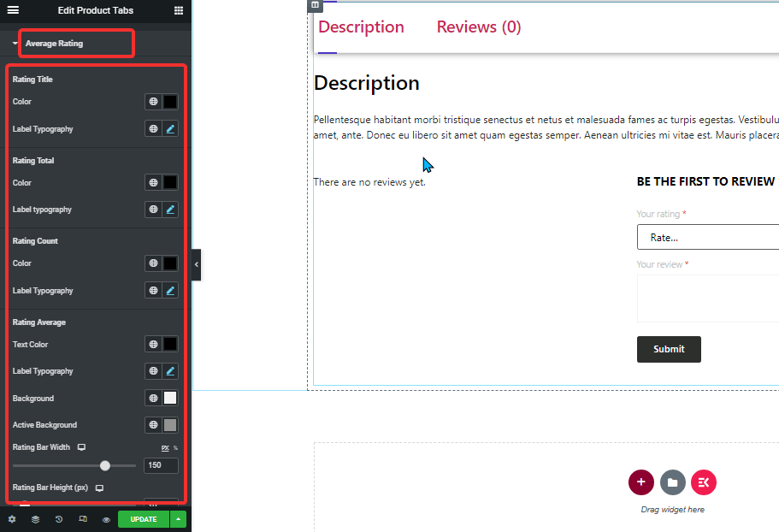The height and width of the screenshot is (532, 779).
Task: Select % unit for Rating Bar Width
Action: [x=175, y=448]
